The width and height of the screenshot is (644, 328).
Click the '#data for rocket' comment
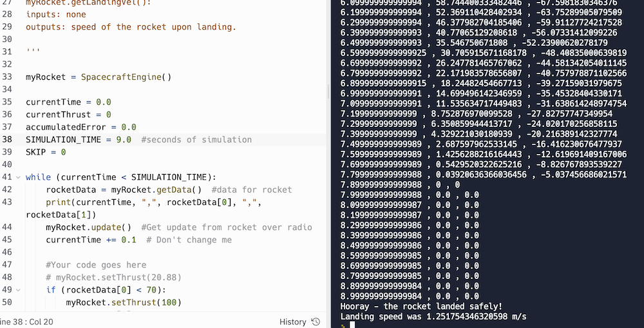click(x=252, y=189)
